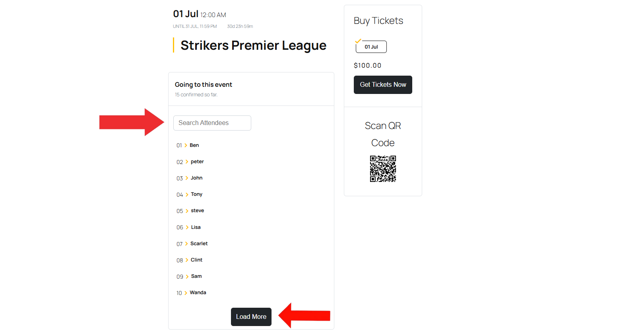
Task: Click the chevron arrow next to Ben
Action: point(186,145)
